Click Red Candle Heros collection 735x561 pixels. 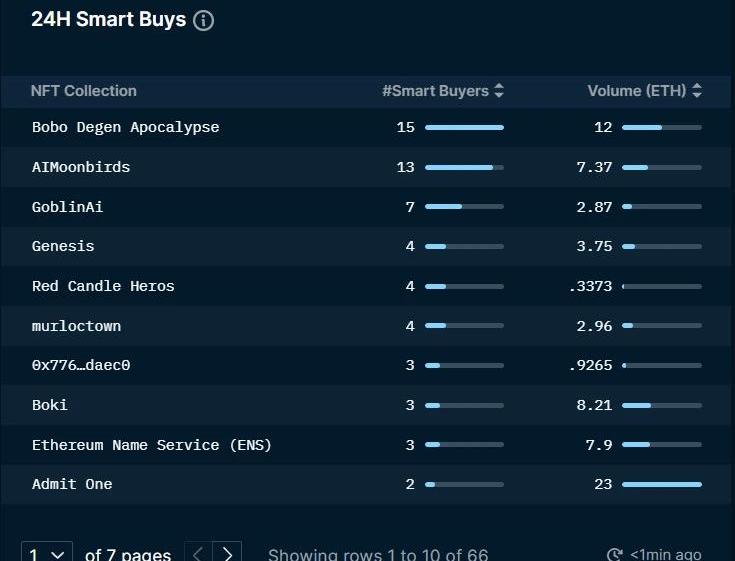pos(103,286)
